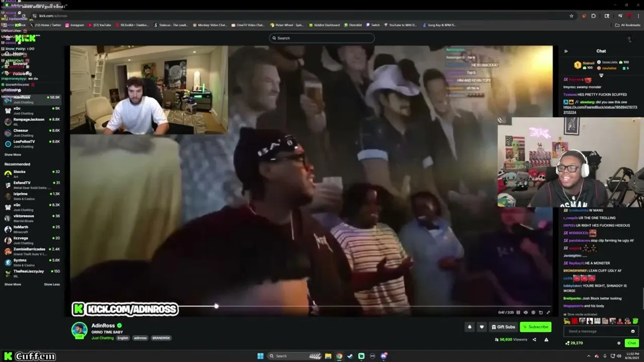Open the Picker Wheel bookmark
The width and height of the screenshot is (644, 362).
pos(287,25)
